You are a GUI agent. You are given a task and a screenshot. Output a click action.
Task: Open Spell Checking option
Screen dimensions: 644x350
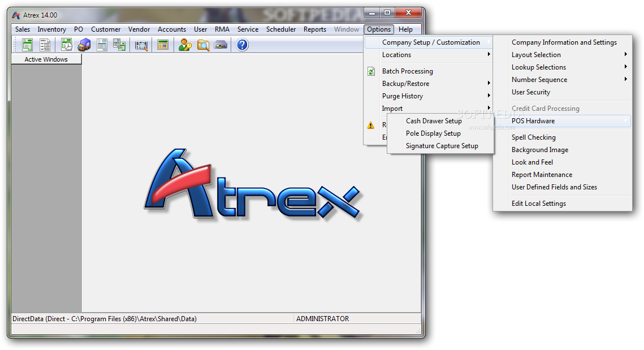point(562,137)
